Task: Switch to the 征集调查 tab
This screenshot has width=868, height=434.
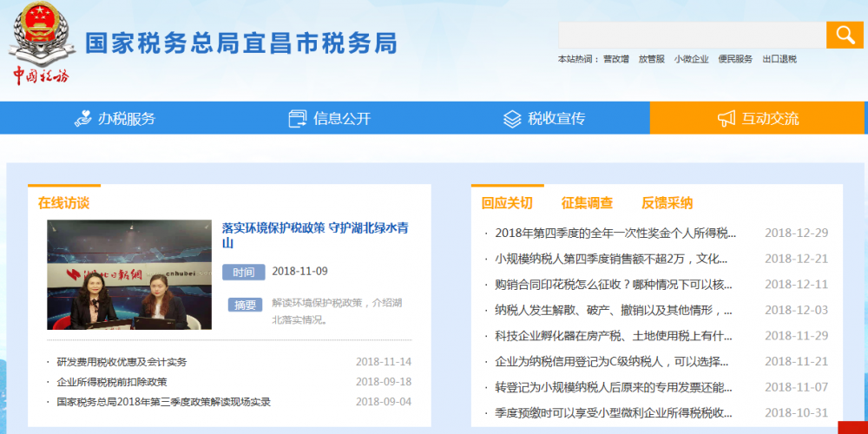Action: tap(587, 203)
